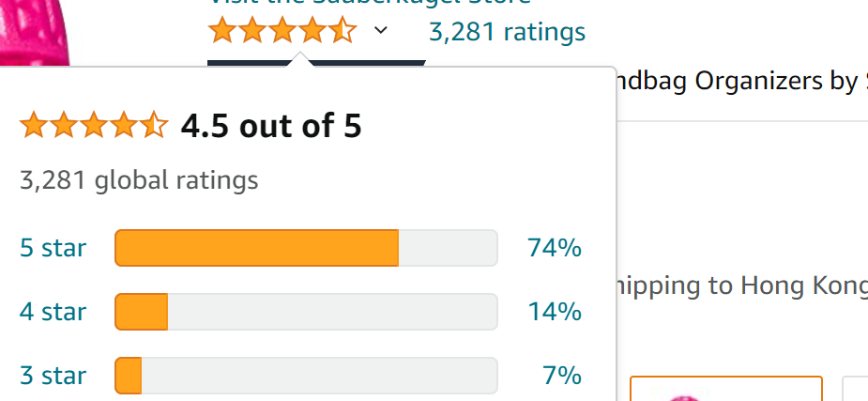The image size is (868, 401).
Task: Visit the Sauberkugel Store link
Action: [369, 3]
